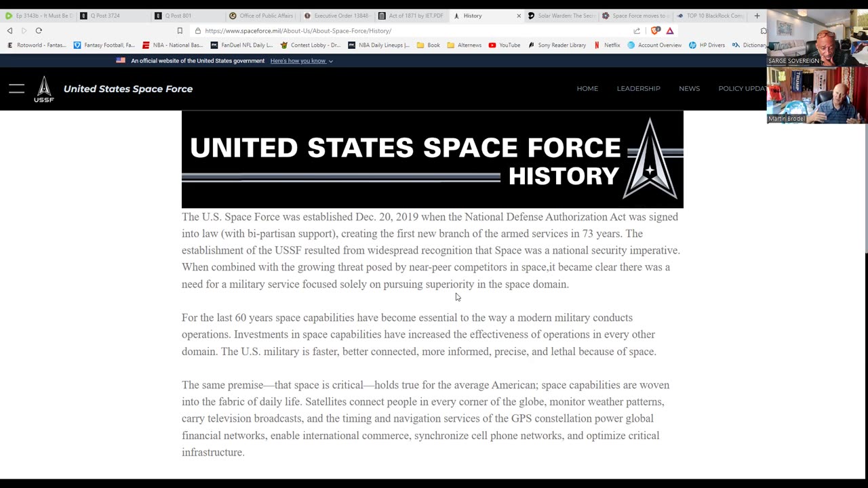This screenshot has width=868, height=488.
Task: Bookmark this page with the bookmark icon
Action: coord(180,30)
